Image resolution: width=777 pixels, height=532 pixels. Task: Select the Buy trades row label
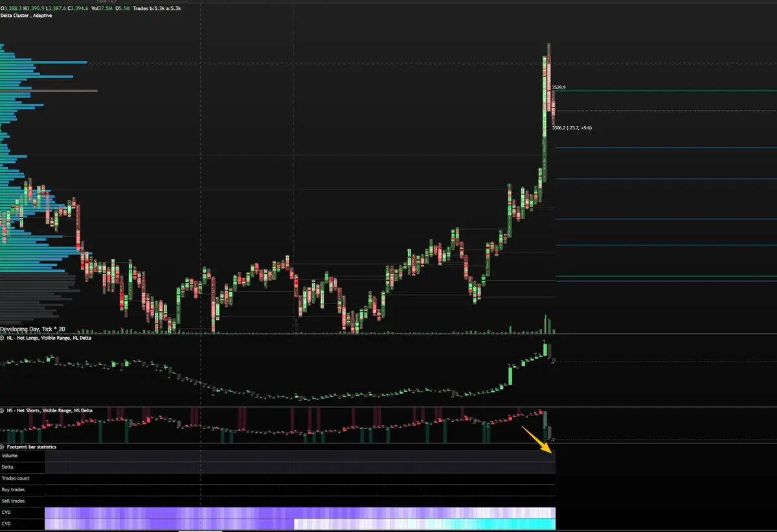(14, 490)
